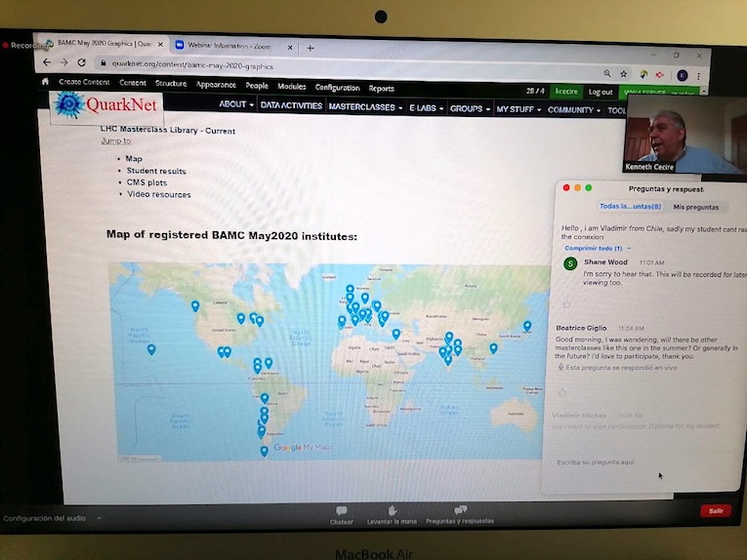Click the Escriba su pregunta input field

[x=635, y=461]
